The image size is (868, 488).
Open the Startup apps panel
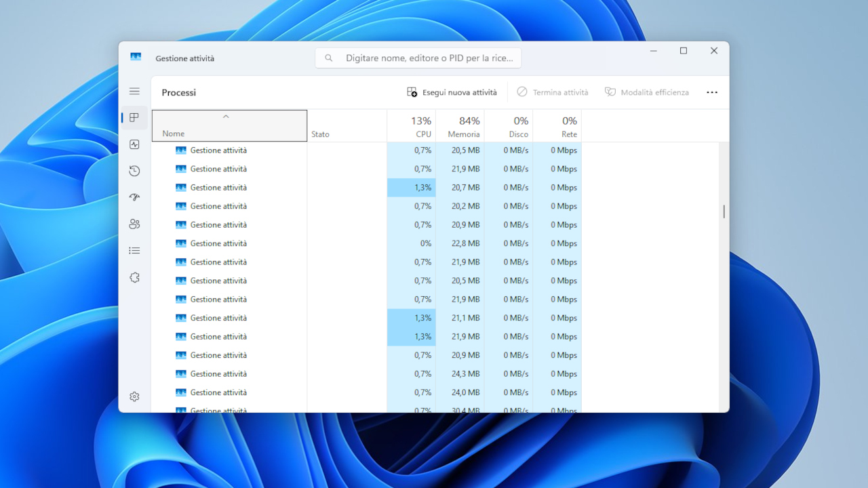pos(134,197)
